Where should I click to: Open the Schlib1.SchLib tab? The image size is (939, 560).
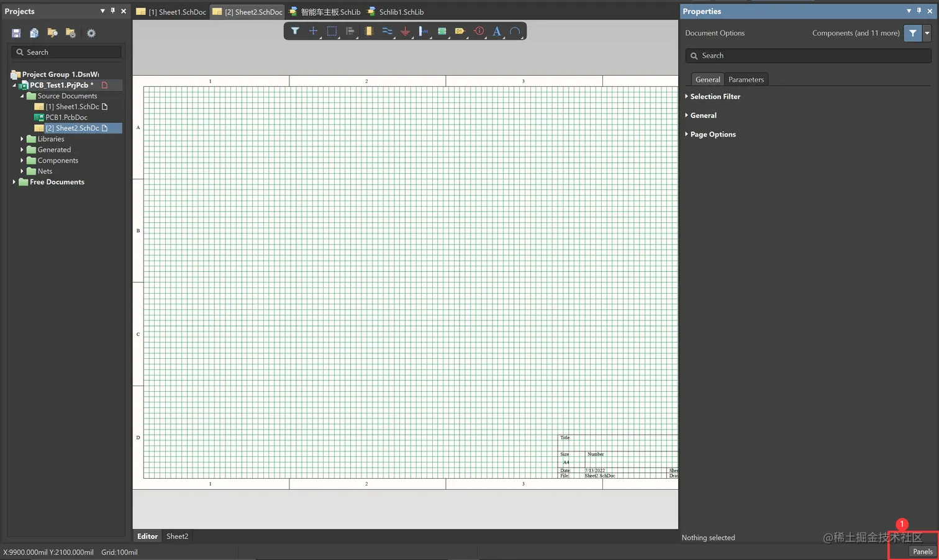(396, 12)
